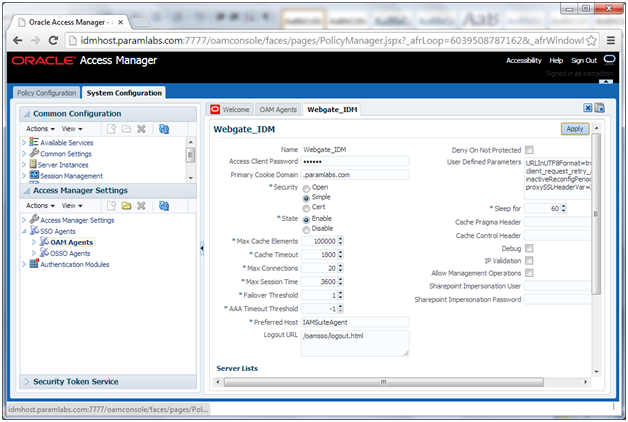The image size is (628, 422).
Task: Click the close-multiple-tabs icon at top right
Action: click(600, 108)
